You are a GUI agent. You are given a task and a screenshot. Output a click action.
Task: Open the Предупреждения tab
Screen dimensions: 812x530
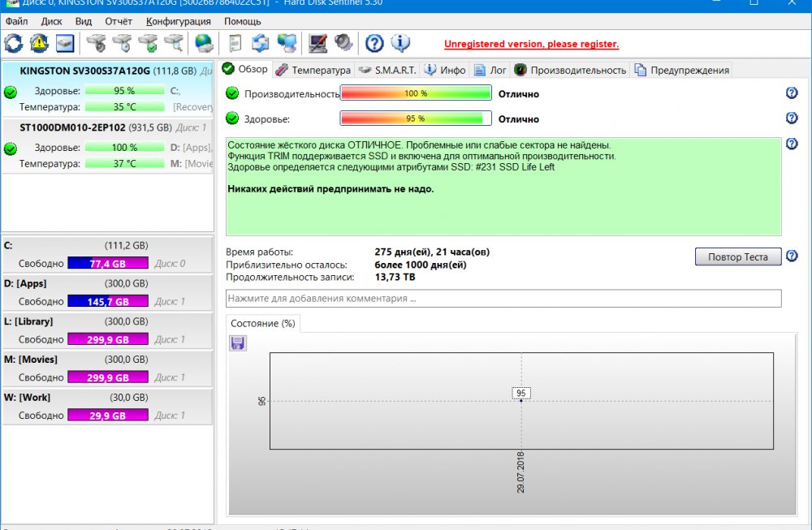pos(682,70)
